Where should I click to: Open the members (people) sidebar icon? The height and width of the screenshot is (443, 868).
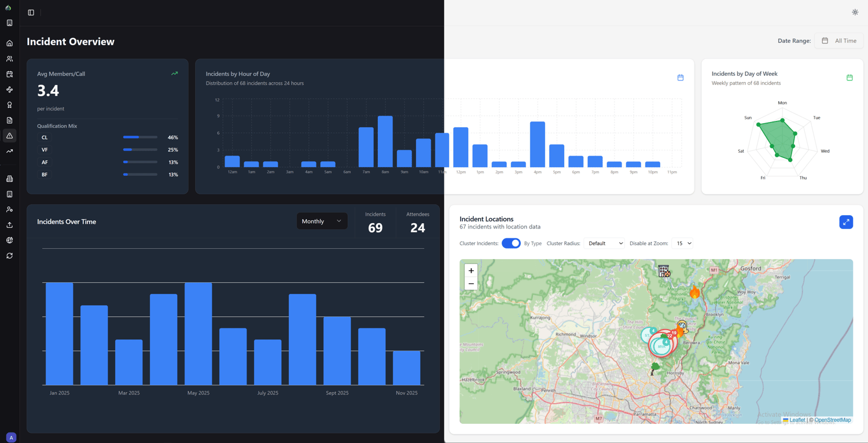(9, 59)
